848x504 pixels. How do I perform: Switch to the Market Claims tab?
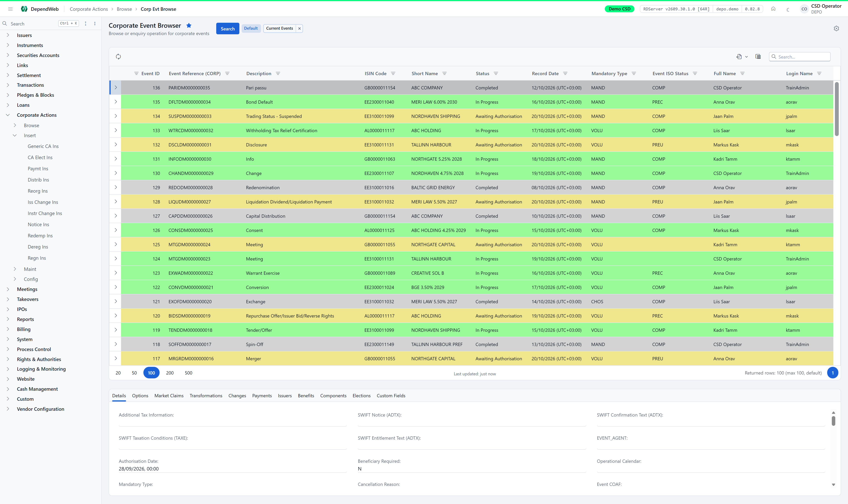pyautogui.click(x=169, y=396)
